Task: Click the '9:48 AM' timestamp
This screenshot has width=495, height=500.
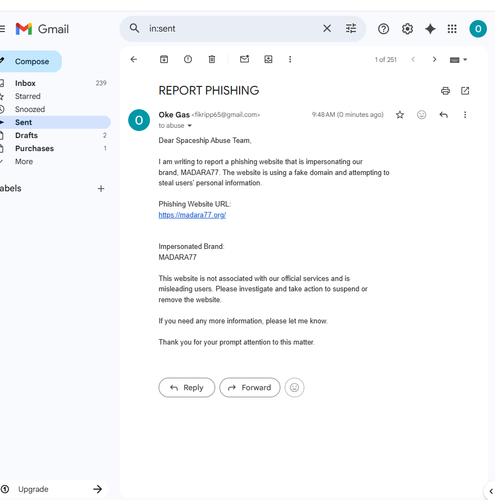Action: click(348, 115)
